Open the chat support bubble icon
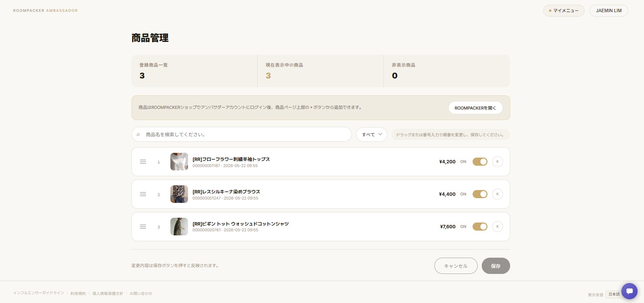644x303 pixels. coord(629,291)
